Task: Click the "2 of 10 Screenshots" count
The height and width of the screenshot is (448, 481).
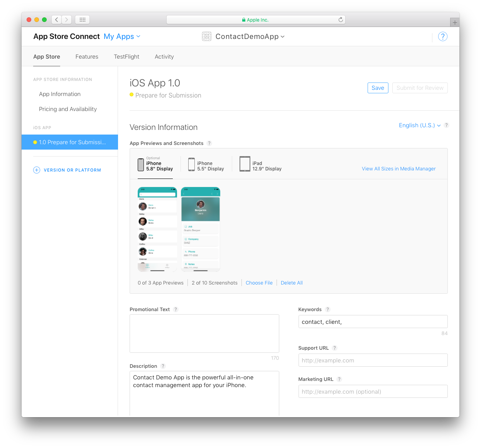Action: tap(214, 283)
